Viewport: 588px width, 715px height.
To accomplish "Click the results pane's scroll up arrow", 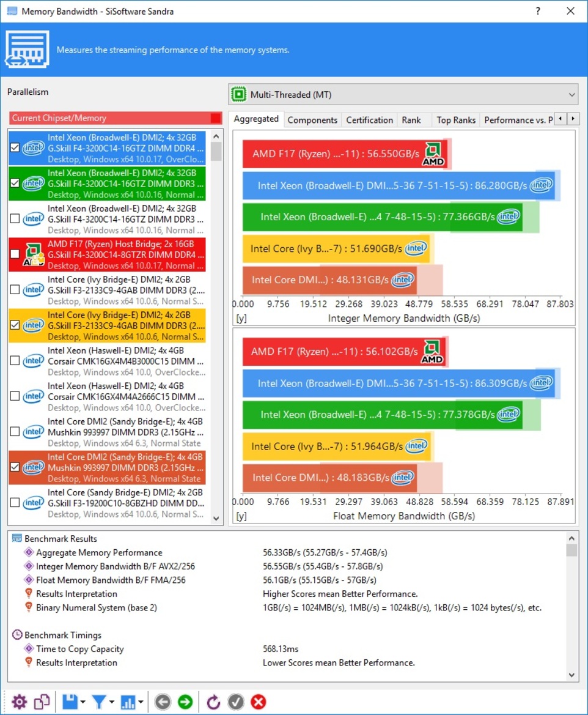I will [x=571, y=538].
